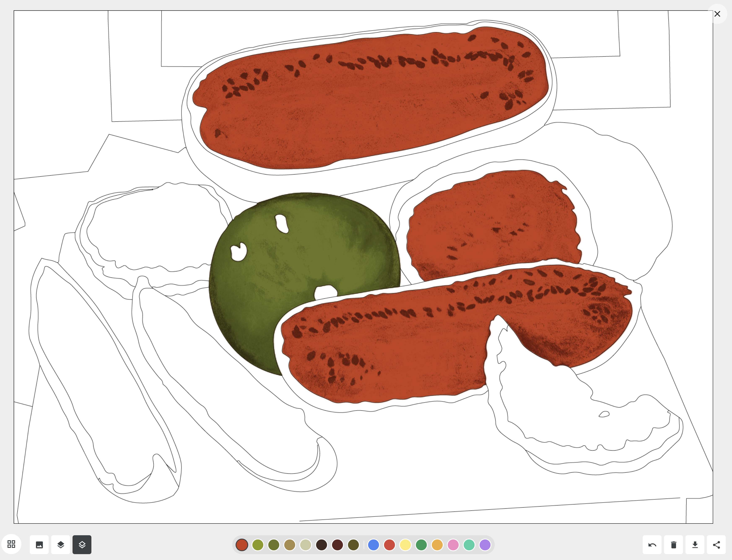
Task: Share the coloring page
Action: 716,545
